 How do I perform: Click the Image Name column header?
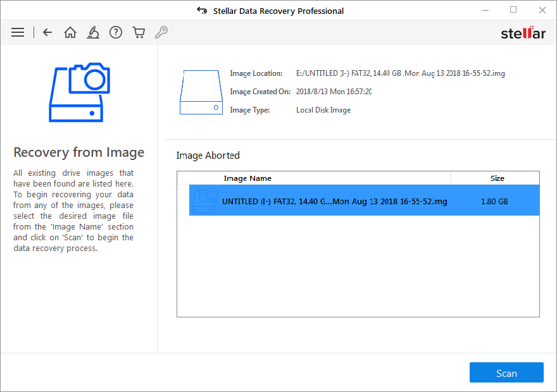point(247,178)
